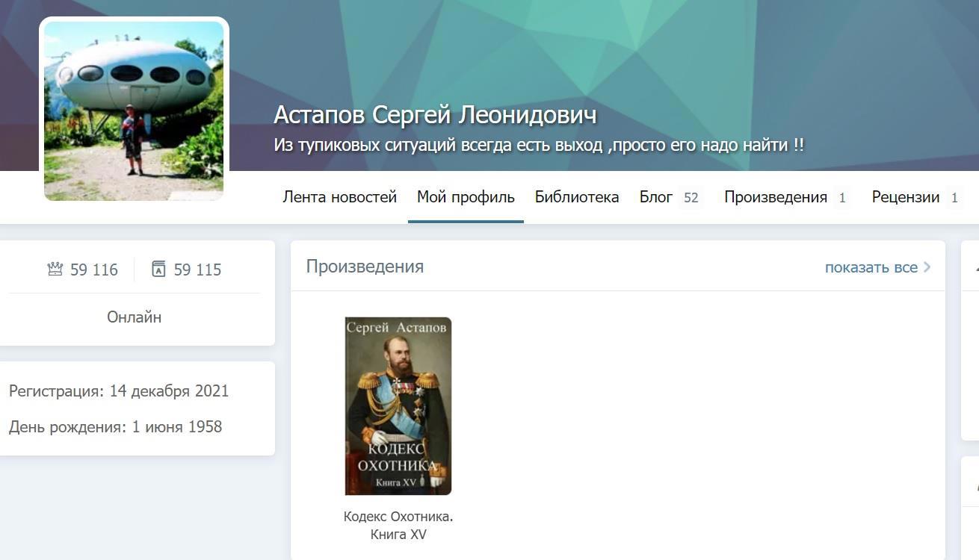
Task: Click the Онлайн status text
Action: click(x=135, y=317)
